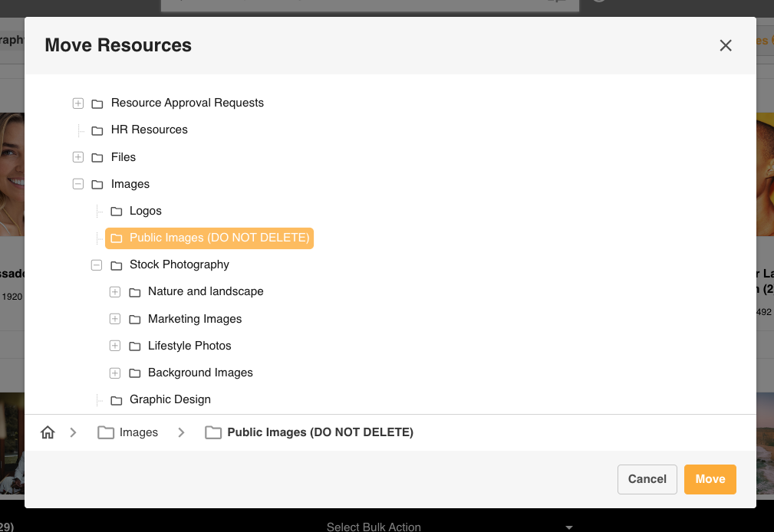Click the Resource Approval Requests folder icon
The width and height of the screenshot is (774, 532).
pyautogui.click(x=97, y=103)
